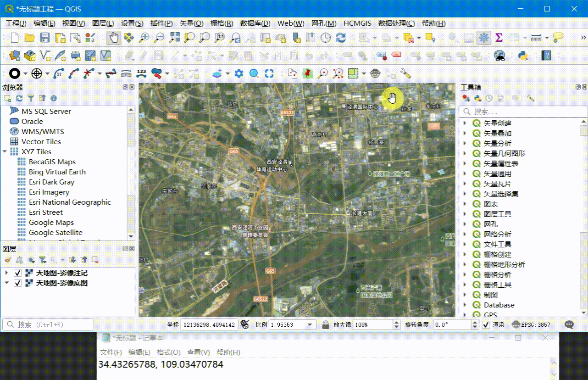
Task: Select Bing Virtual Earth tile source
Action: [x=57, y=172]
